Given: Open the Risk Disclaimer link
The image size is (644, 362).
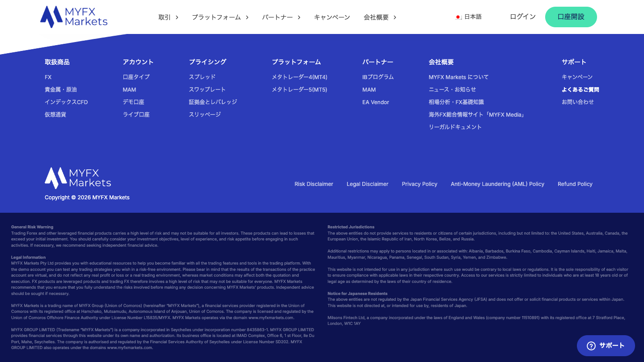Looking at the screenshot, I should (314, 184).
